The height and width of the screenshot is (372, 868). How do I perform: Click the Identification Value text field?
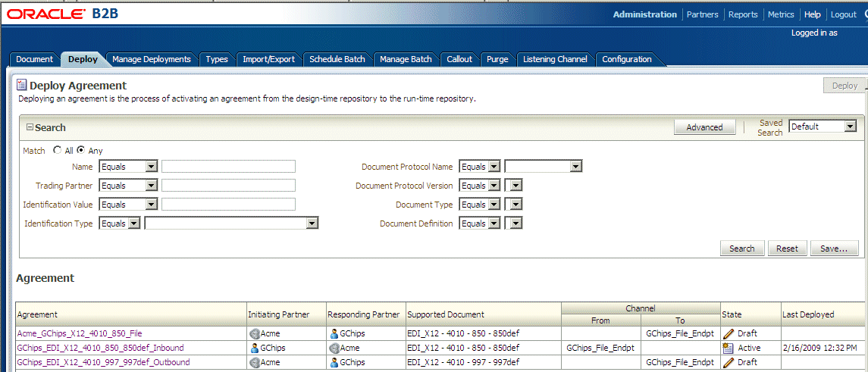tap(229, 205)
